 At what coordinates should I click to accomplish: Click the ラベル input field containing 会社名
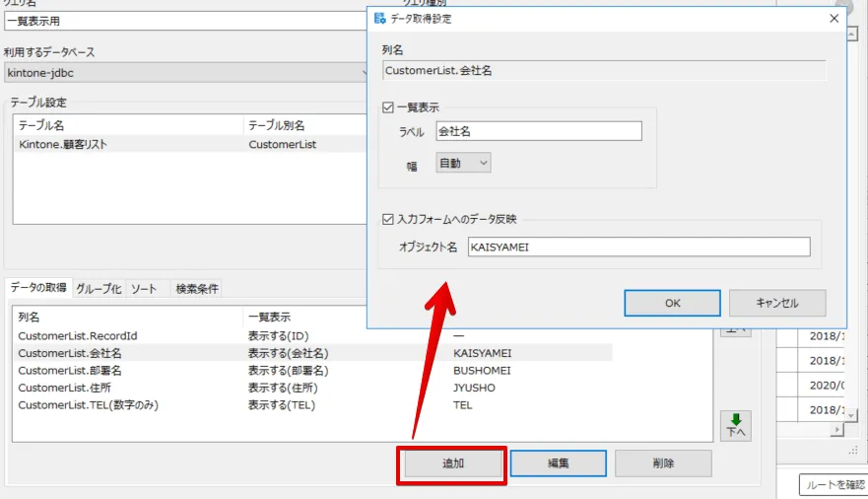pos(539,131)
